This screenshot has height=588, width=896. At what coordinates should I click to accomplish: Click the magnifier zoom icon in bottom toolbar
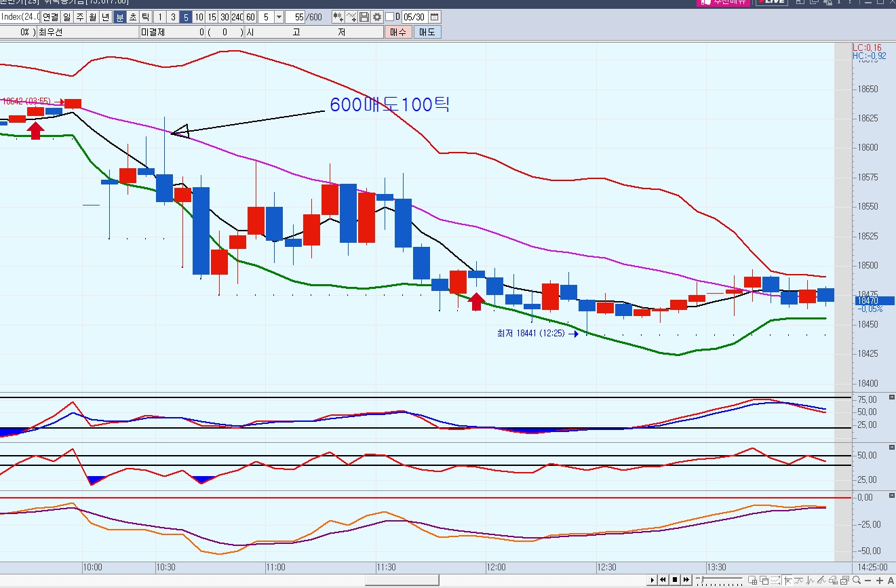(x=858, y=581)
